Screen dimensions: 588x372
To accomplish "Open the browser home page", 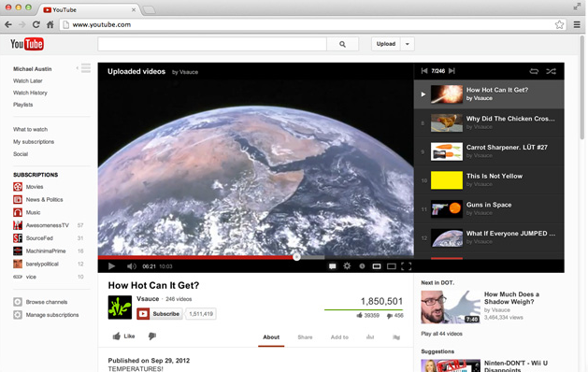I will point(50,24).
